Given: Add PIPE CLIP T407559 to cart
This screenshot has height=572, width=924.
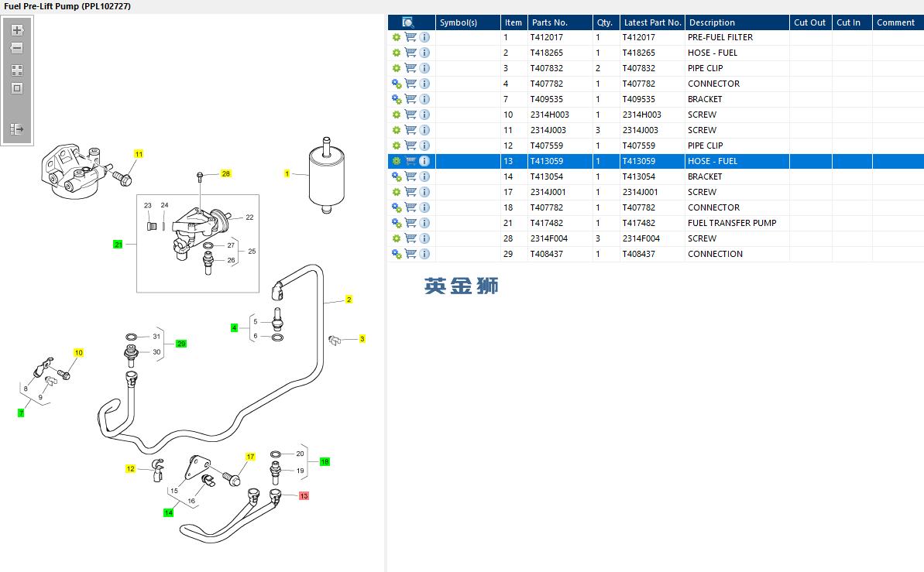Looking at the screenshot, I should 410,146.
